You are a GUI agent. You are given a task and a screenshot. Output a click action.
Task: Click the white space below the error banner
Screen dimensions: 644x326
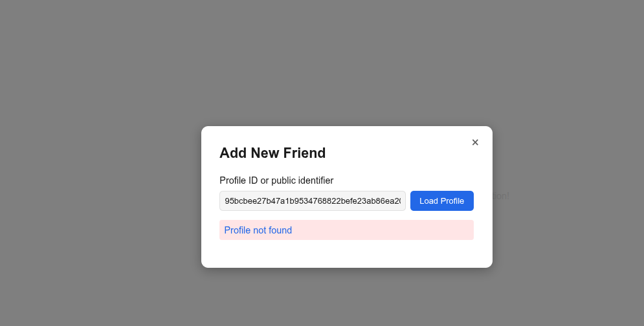click(347, 254)
